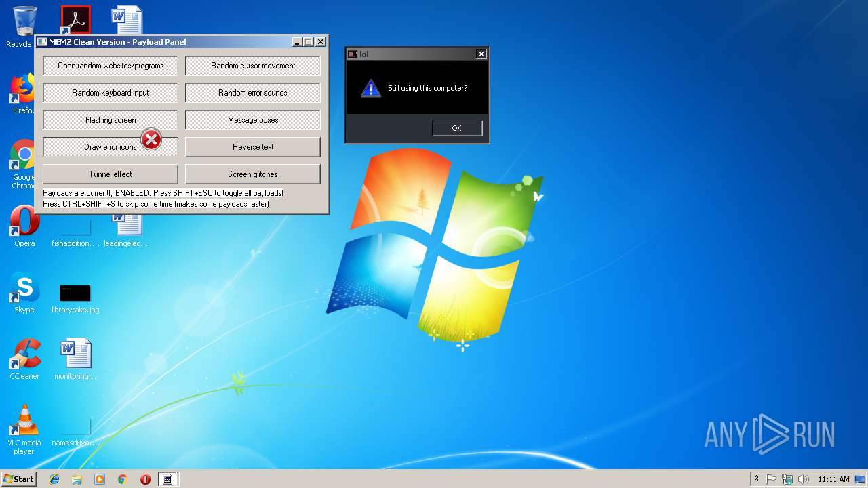Image resolution: width=868 pixels, height=488 pixels.
Task: Disable the Flashing screen payload
Action: 111,120
